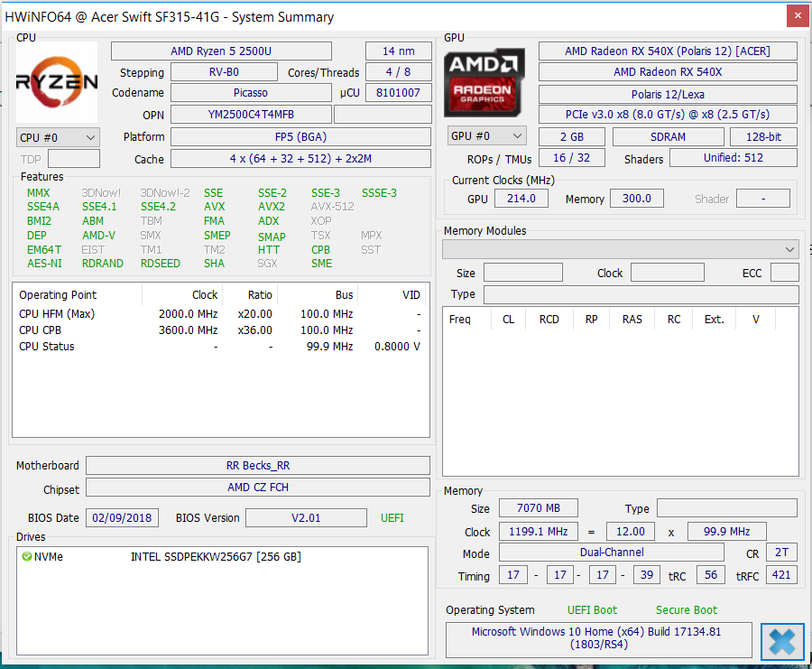Viewport: 812px width, 669px height.
Task: Click the RR Becks_RR motherboard field
Action: click(258, 465)
